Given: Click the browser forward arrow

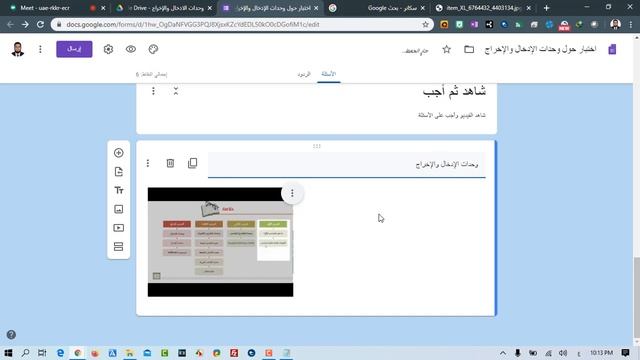Looking at the screenshot, I should [25, 24].
